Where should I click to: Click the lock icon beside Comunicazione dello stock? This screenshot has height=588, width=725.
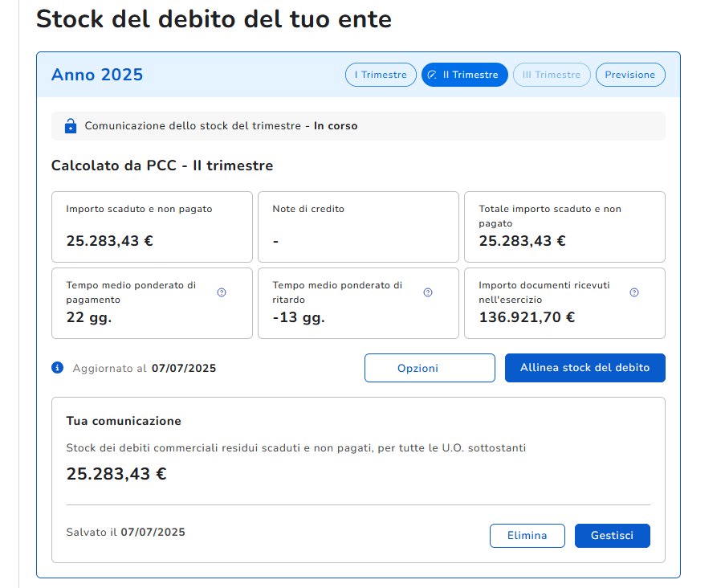tap(71, 126)
